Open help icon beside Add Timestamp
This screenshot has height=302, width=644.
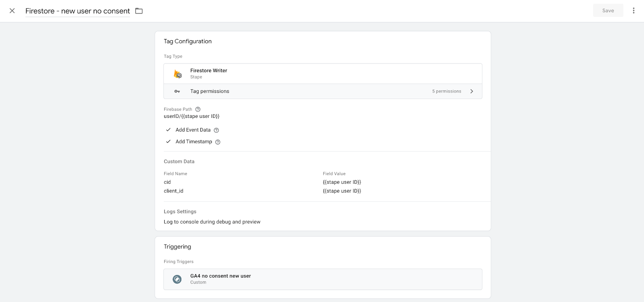coord(218,142)
